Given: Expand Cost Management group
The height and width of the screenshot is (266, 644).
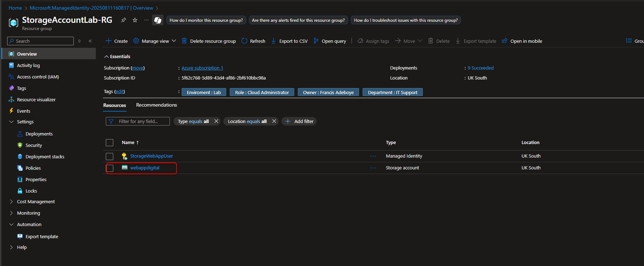Looking at the screenshot, I should coord(11,202).
